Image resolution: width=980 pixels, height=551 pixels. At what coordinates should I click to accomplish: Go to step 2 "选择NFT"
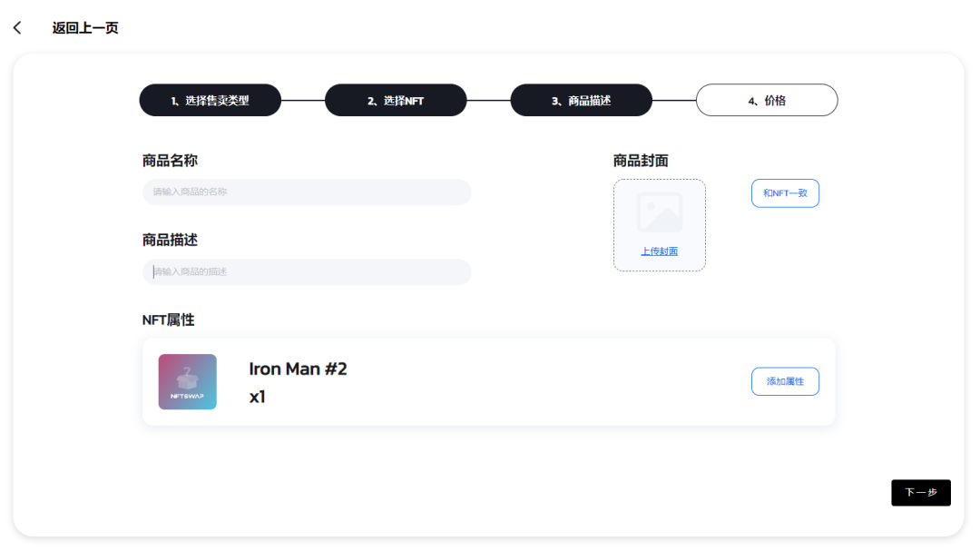[x=396, y=101]
